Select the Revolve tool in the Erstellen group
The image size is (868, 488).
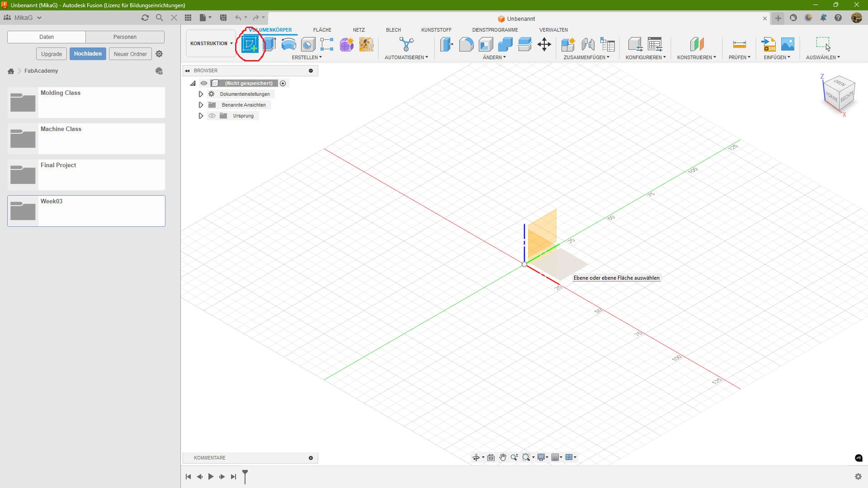click(x=289, y=44)
